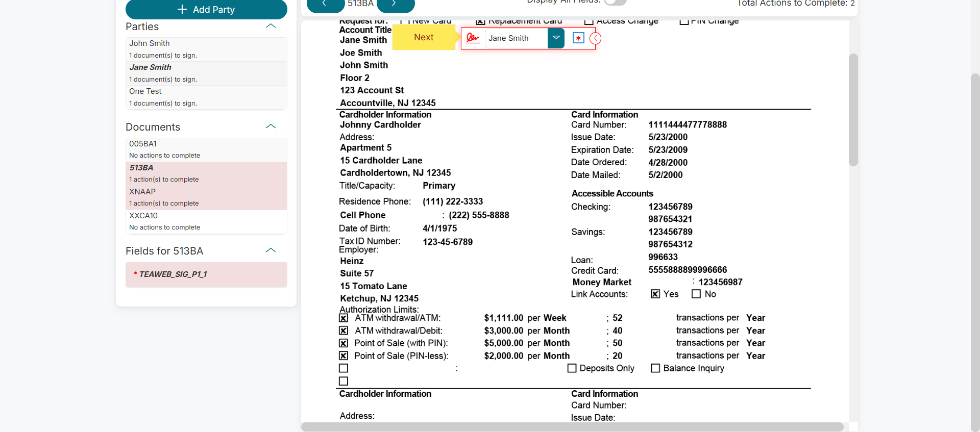
Task: Open document XNAAP
Action: click(206, 197)
